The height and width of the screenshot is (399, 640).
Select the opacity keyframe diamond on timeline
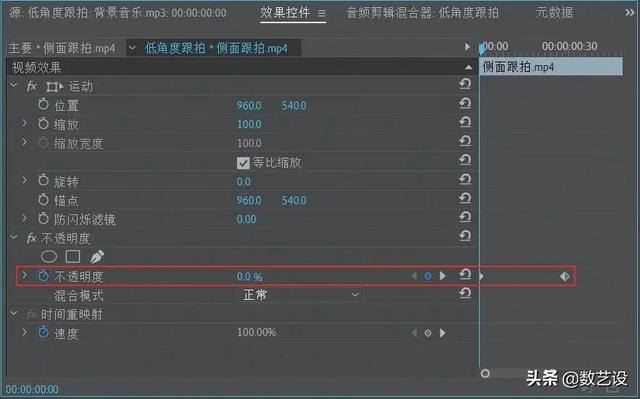(x=565, y=276)
